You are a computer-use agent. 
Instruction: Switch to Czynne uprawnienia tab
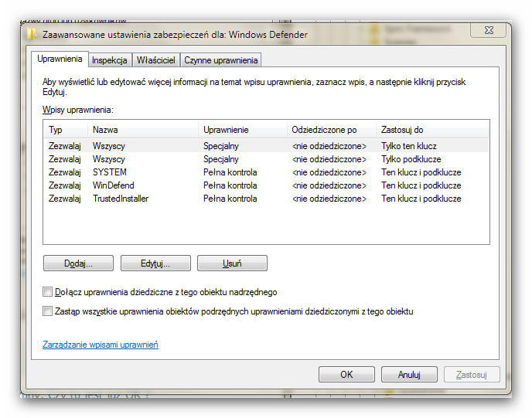(221, 60)
